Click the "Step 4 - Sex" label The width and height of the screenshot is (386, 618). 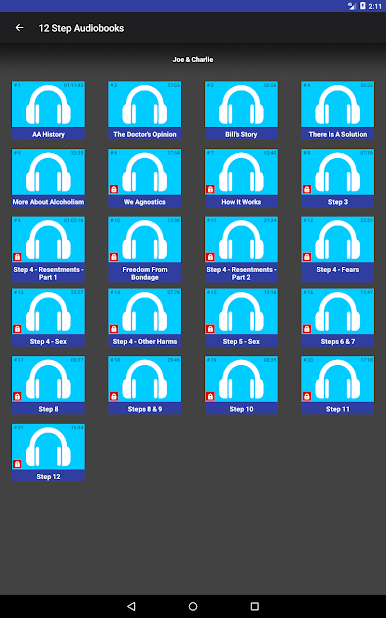[x=48, y=341]
